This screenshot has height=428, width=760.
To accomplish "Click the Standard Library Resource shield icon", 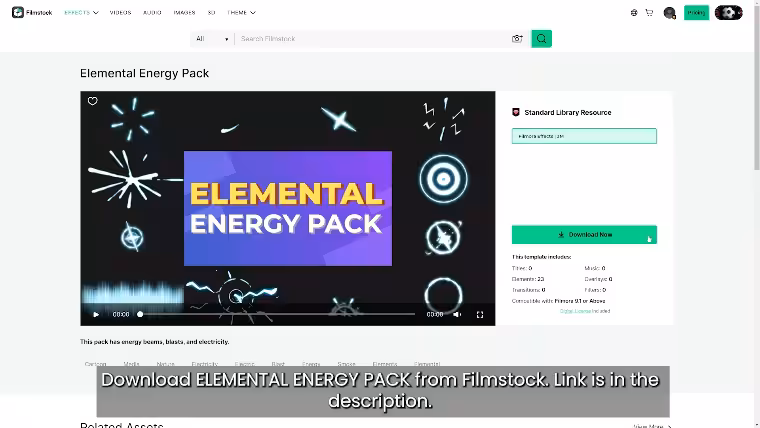I will 516,112.
